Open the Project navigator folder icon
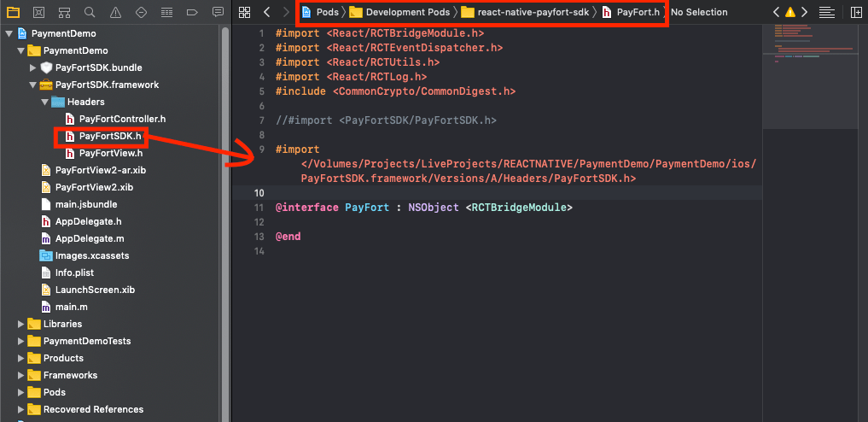Viewport: 868px width, 422px height. coord(13,12)
